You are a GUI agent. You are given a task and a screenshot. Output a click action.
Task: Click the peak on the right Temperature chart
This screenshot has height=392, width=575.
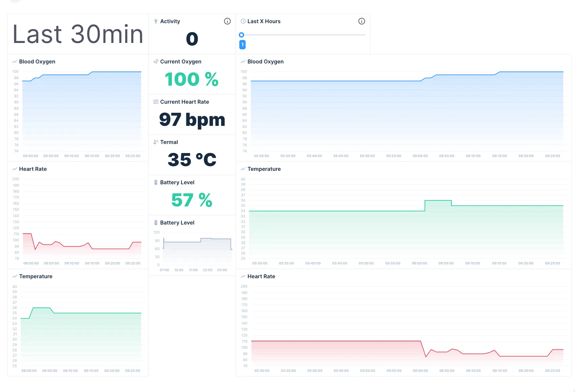pos(438,201)
